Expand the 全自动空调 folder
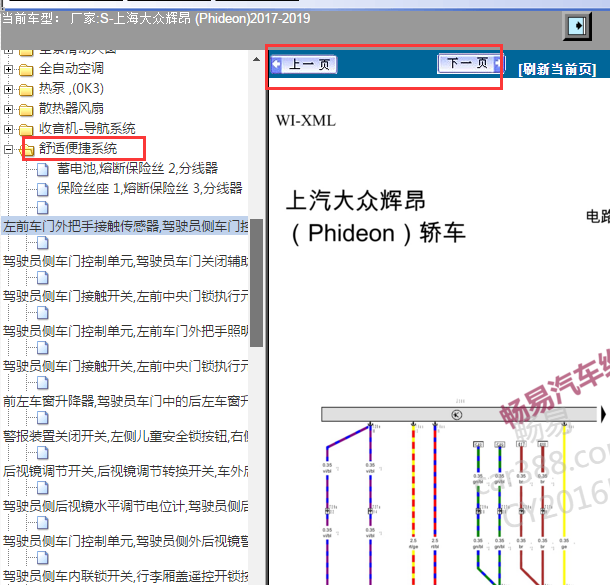Image resolution: width=610 pixels, height=585 pixels. (x=8, y=69)
